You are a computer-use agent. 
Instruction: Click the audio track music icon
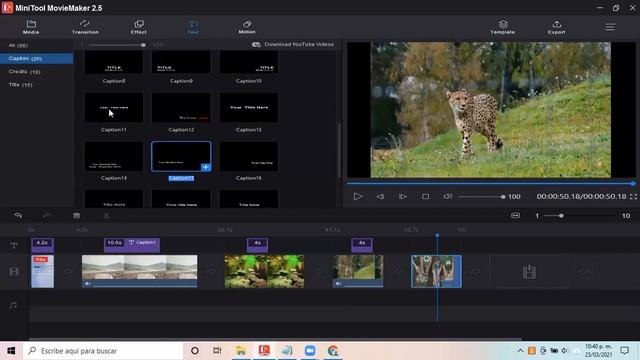coord(13,305)
